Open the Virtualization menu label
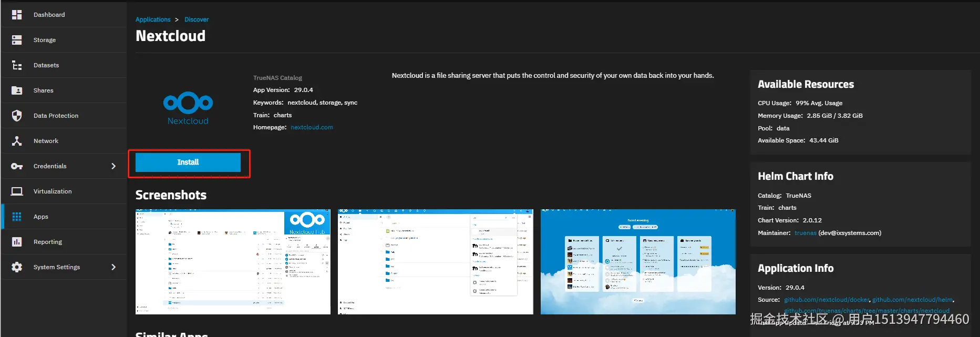980x337 pixels. point(53,191)
